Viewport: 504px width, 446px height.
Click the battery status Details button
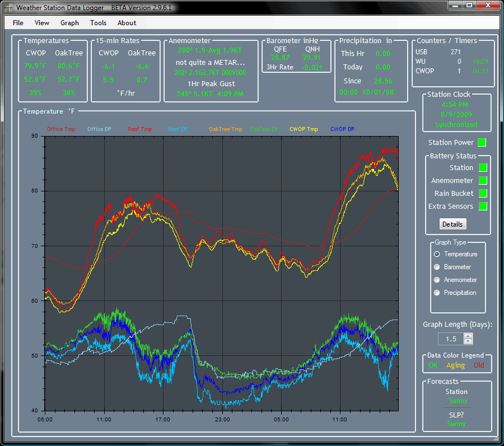452,224
